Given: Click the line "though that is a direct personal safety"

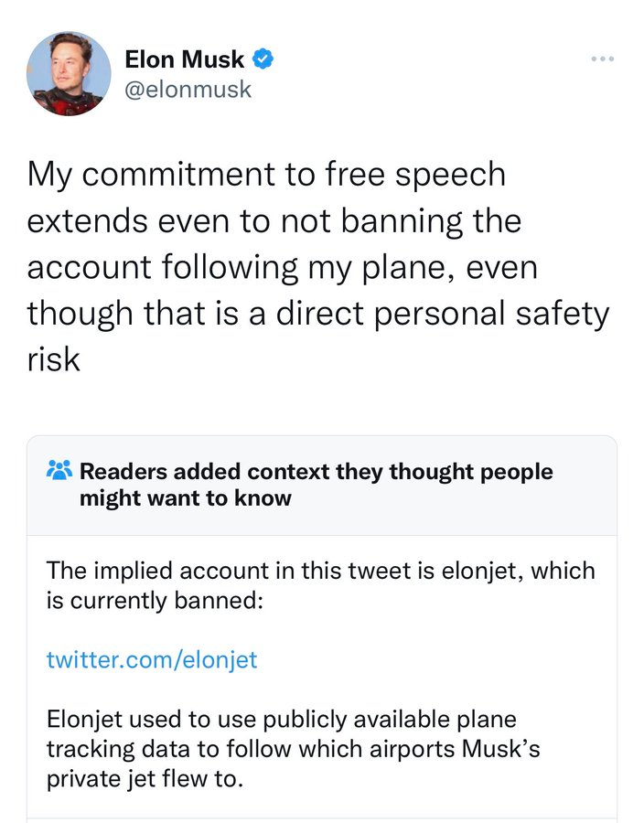Looking at the screenshot, I should (317, 314).
